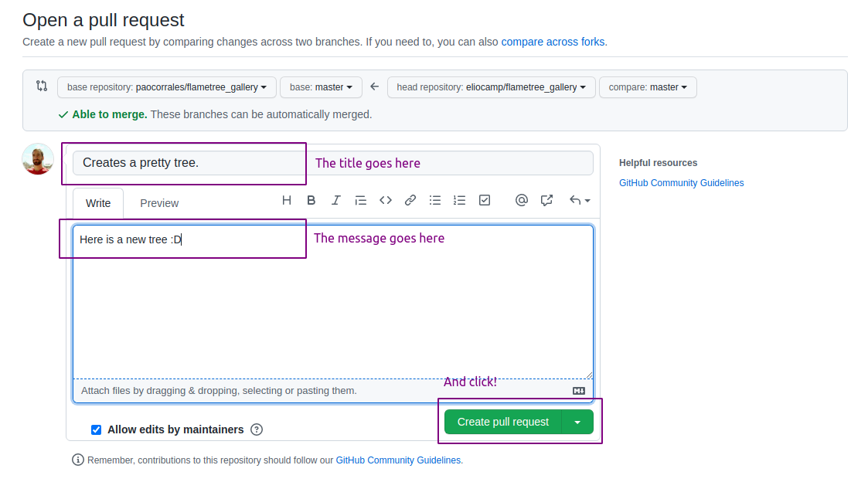868x482 pixels.
Task: Insert a heading with the H icon
Action: pyautogui.click(x=286, y=200)
